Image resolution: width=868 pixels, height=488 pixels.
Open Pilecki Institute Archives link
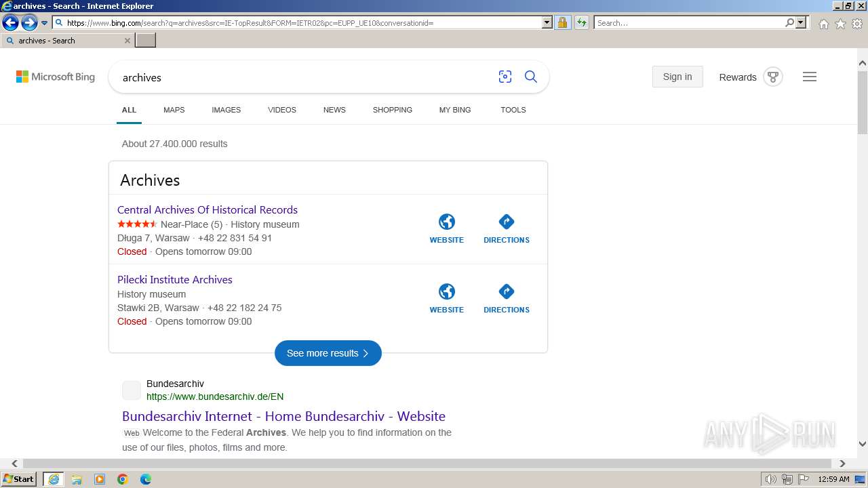tap(175, 280)
